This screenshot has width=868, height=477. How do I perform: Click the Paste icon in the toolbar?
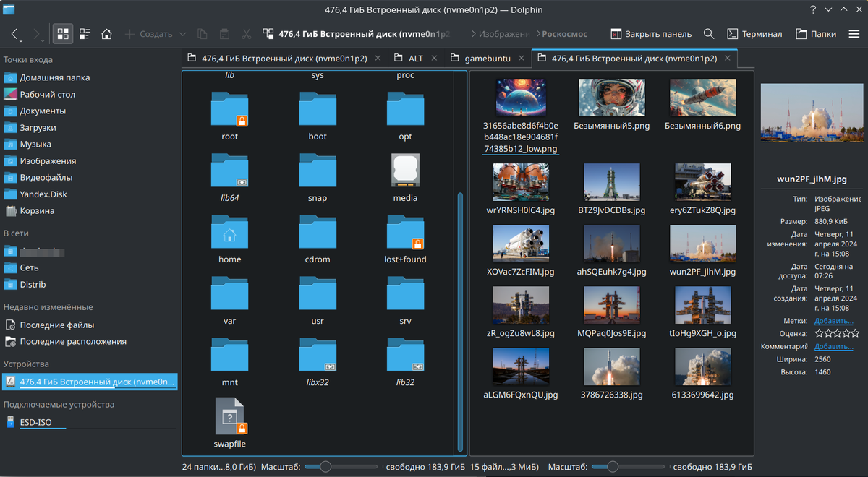pyautogui.click(x=224, y=33)
